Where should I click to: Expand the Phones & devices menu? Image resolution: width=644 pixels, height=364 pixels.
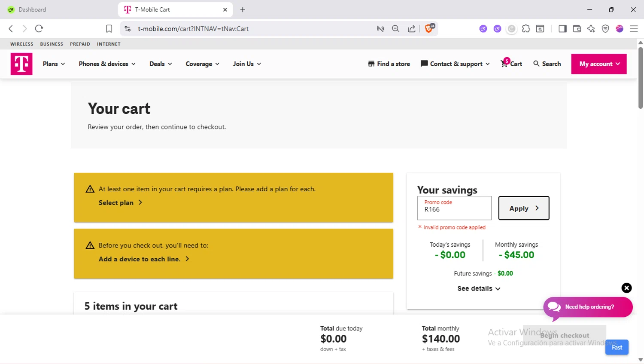107,64
